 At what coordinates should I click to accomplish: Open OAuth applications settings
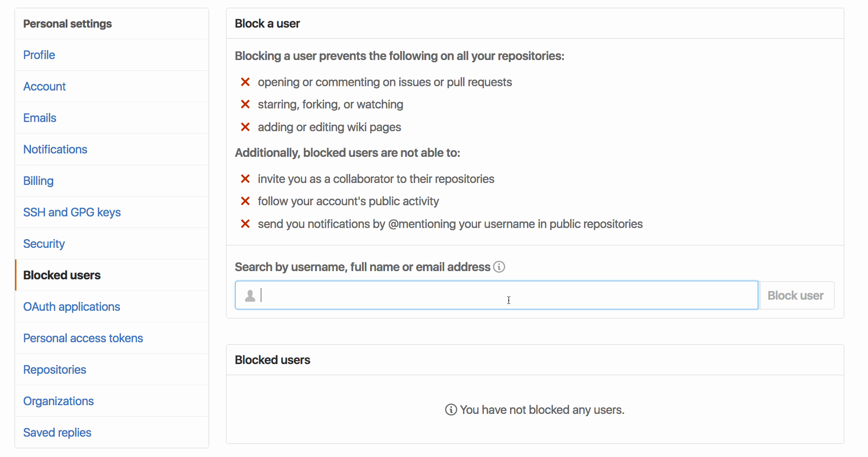coord(72,306)
